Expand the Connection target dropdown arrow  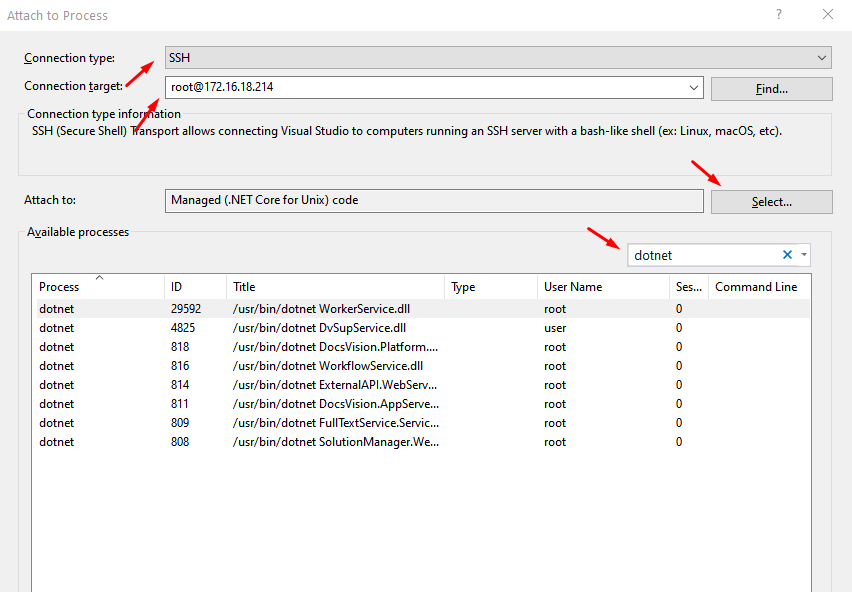pos(695,88)
